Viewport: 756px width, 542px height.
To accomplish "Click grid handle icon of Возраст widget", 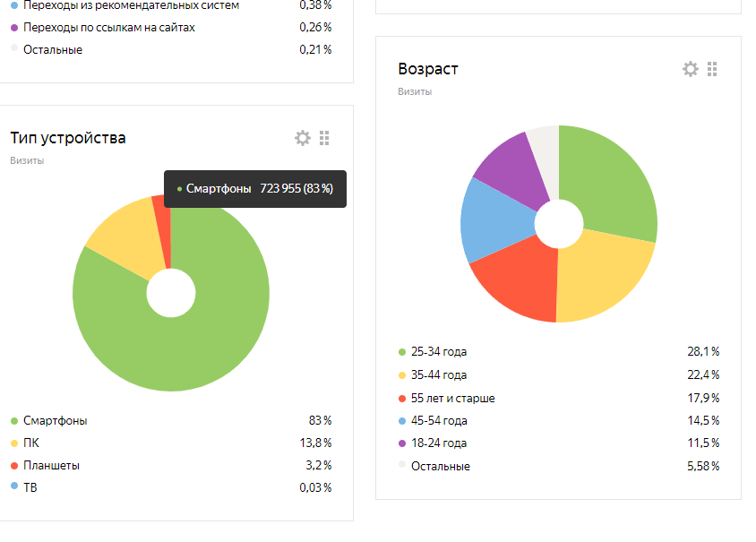I will (712, 69).
